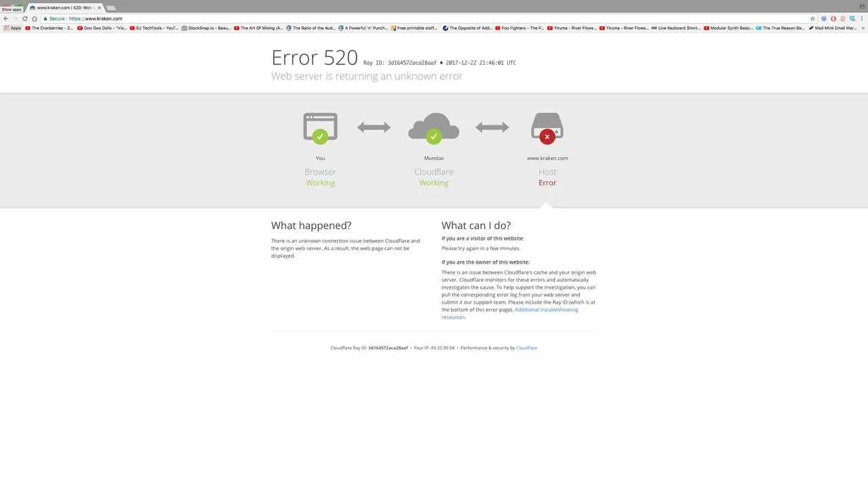This screenshot has height=488, width=868.
Task: Open the blue circular extension icon
Action: tap(824, 18)
